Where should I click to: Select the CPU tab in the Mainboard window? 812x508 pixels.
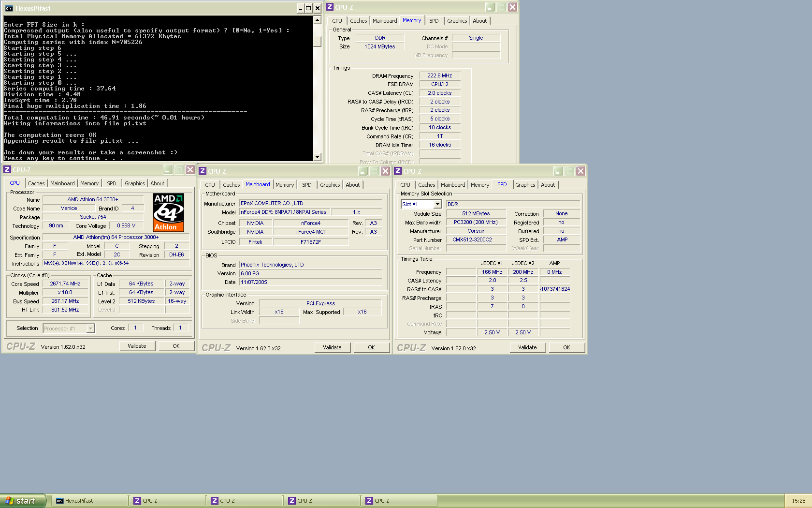[210, 185]
